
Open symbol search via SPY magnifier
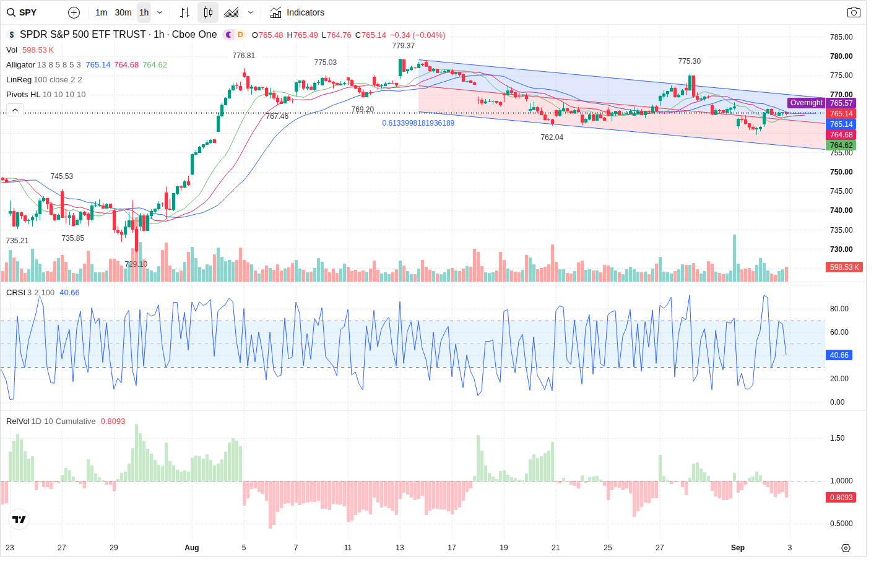click(11, 12)
